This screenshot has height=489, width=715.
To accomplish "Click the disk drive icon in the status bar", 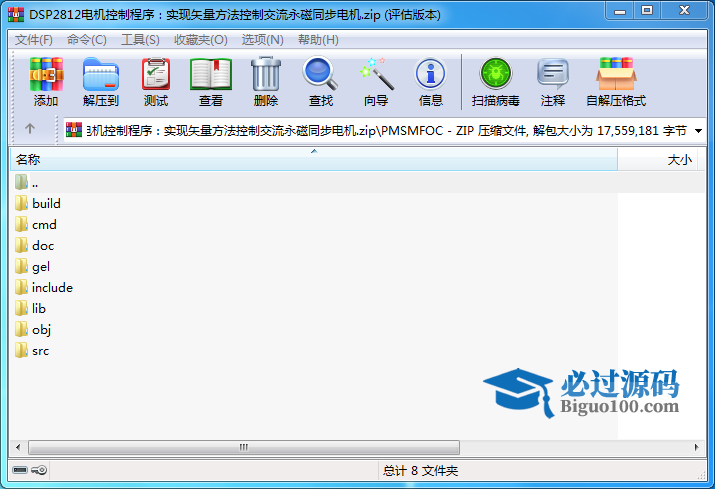I will pos(20,470).
